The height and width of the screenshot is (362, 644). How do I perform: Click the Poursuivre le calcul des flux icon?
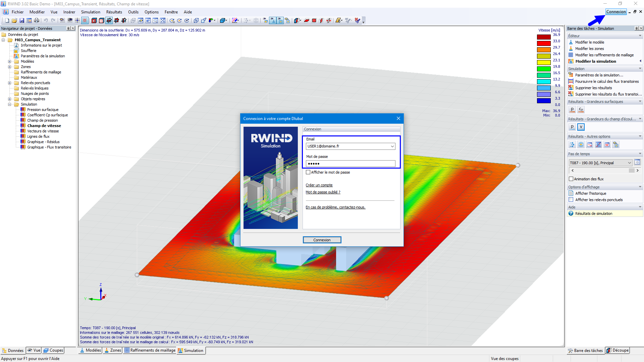click(571, 81)
